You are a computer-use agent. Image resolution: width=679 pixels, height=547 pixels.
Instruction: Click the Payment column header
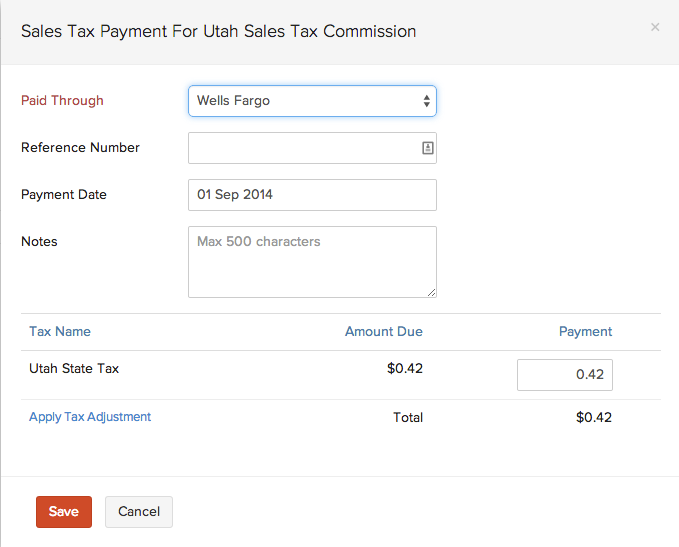(585, 332)
